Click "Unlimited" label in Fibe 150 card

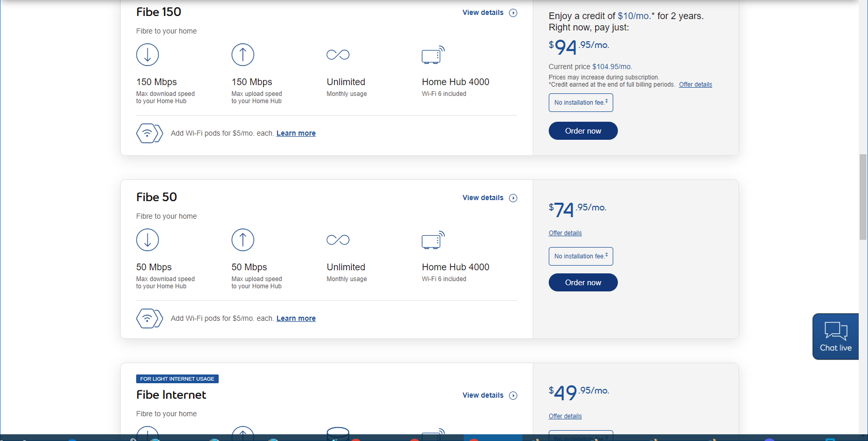click(346, 82)
